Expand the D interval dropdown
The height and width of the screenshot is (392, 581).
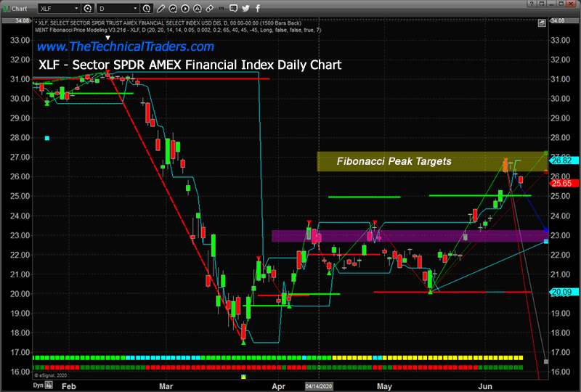(x=136, y=9)
